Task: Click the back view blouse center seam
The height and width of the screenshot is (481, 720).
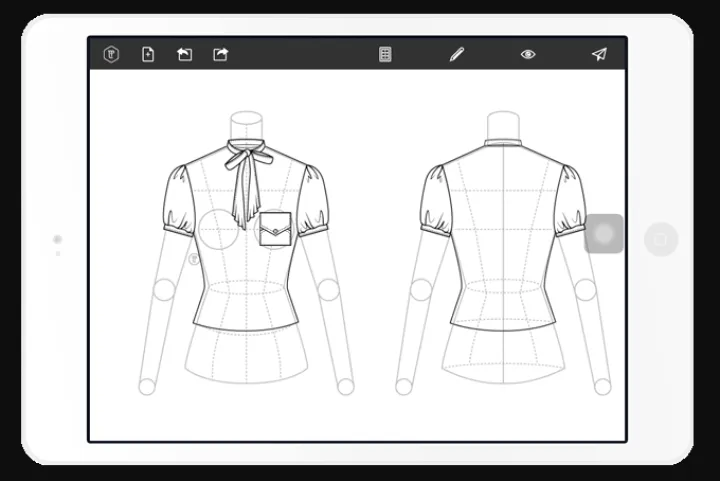Action: [x=502, y=240]
